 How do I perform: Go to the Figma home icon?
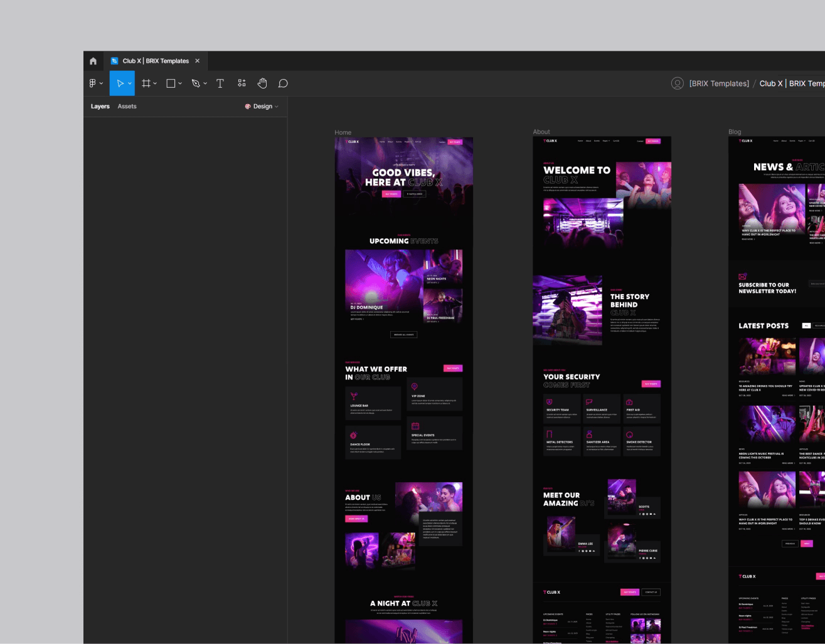coord(93,61)
